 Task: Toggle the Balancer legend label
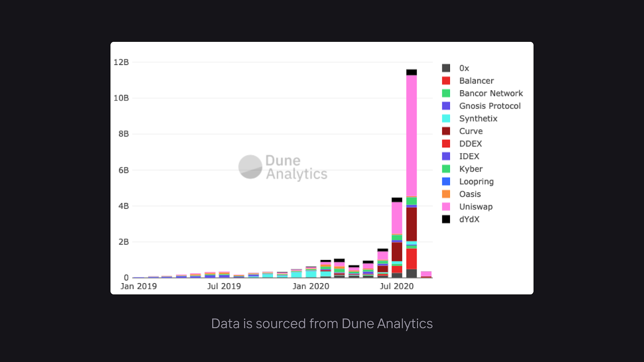click(x=477, y=80)
